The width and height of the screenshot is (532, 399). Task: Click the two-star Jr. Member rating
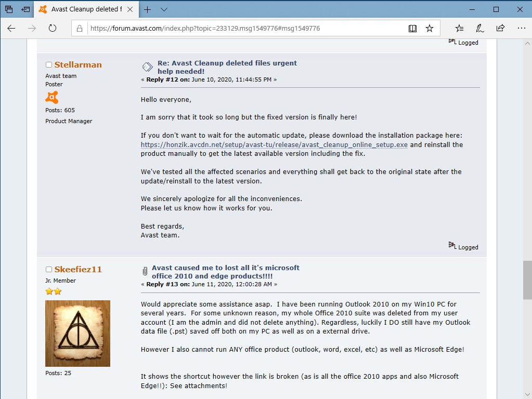coord(54,291)
